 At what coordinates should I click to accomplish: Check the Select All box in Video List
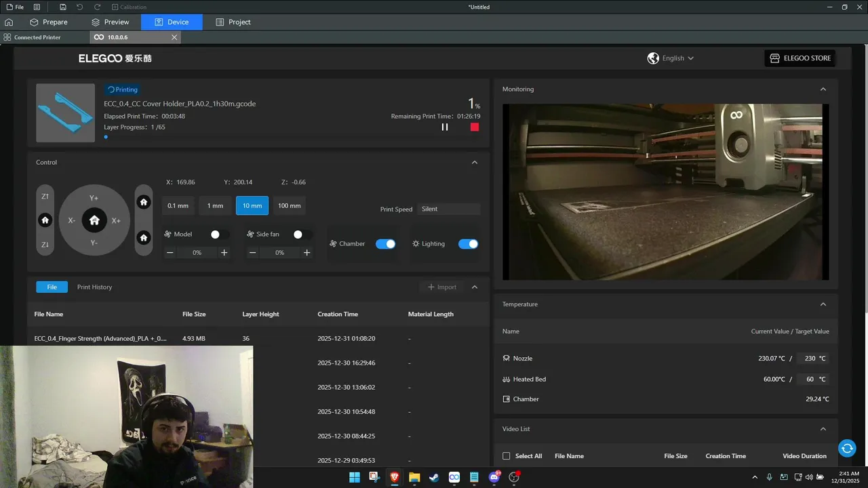tap(506, 456)
